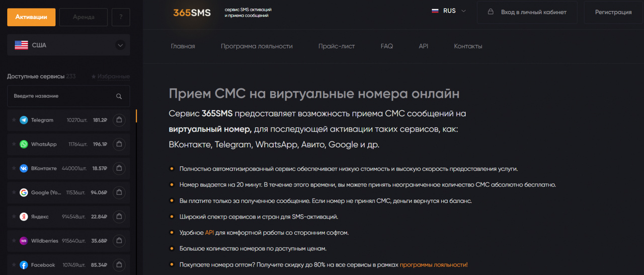Image resolution: width=644 pixels, height=275 pixels.
Task: Open the RUS language dropdown
Action: pyautogui.click(x=449, y=11)
